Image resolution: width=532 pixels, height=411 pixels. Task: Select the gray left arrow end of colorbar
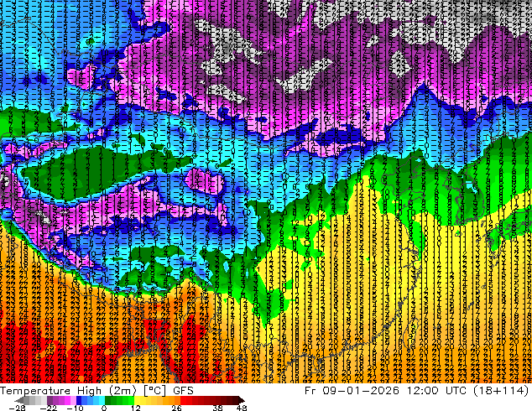18,400
